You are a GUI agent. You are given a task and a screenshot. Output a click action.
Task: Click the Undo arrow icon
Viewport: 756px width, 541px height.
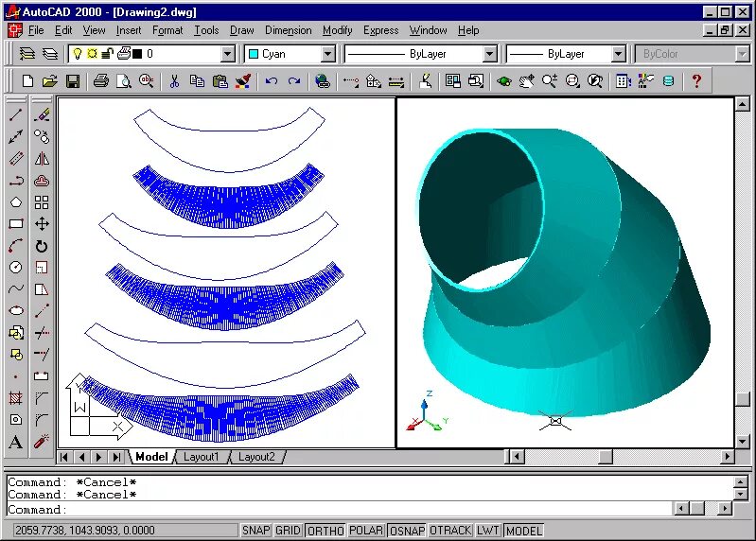[272, 81]
